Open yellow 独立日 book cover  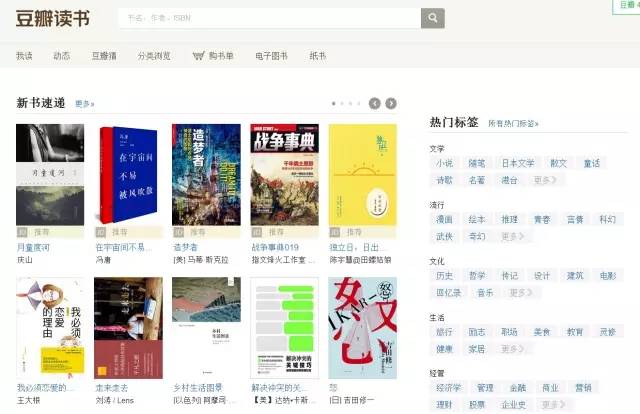[362, 175]
